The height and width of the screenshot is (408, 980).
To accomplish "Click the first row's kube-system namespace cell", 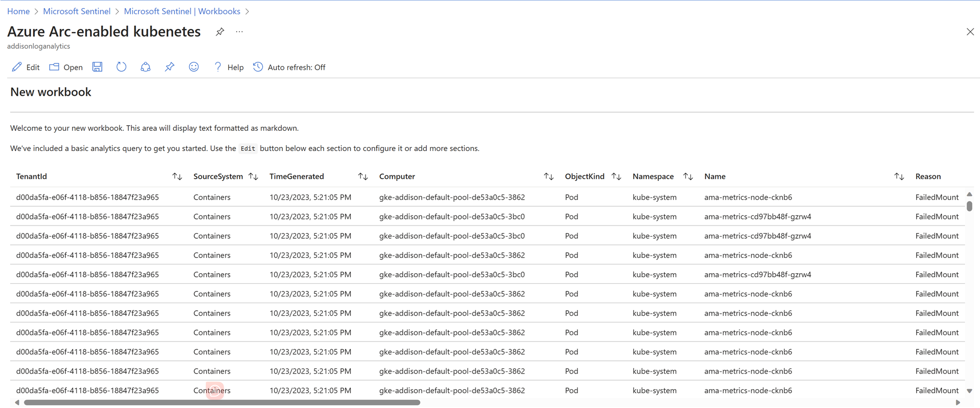I will pyautogui.click(x=655, y=197).
